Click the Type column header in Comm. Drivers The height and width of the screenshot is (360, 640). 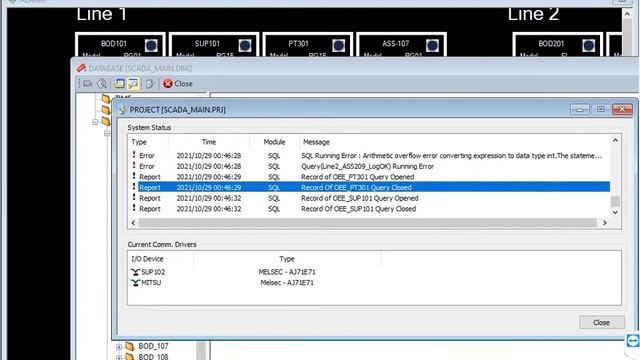287,259
